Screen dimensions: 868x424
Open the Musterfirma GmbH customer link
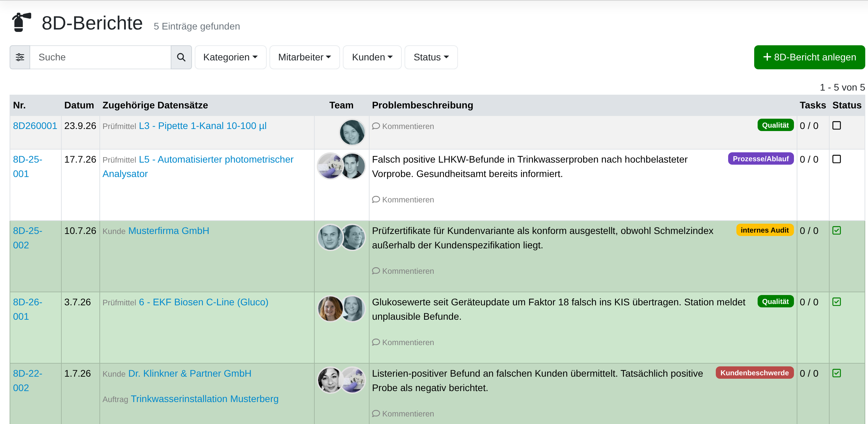tap(169, 231)
